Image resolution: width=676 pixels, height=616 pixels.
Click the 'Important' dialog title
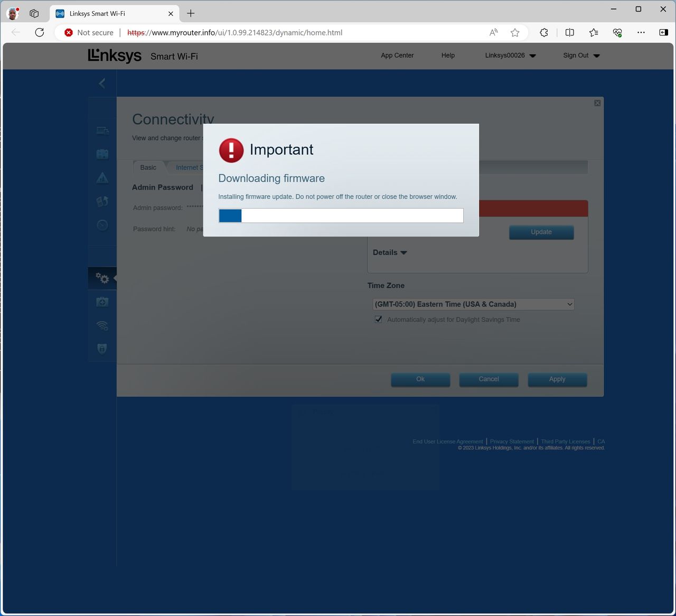(281, 150)
